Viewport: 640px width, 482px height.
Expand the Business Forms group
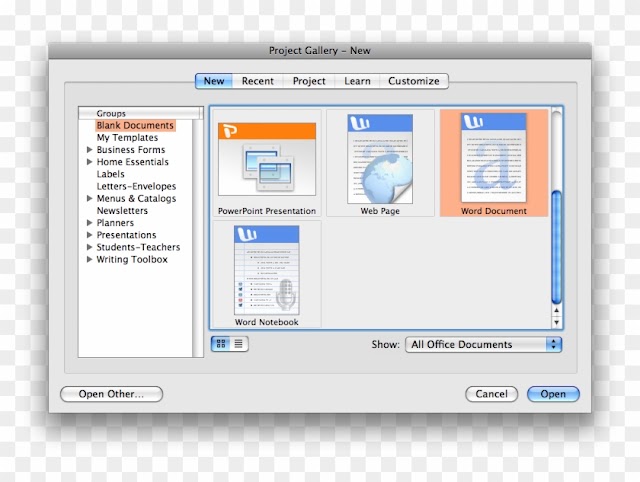pos(89,150)
